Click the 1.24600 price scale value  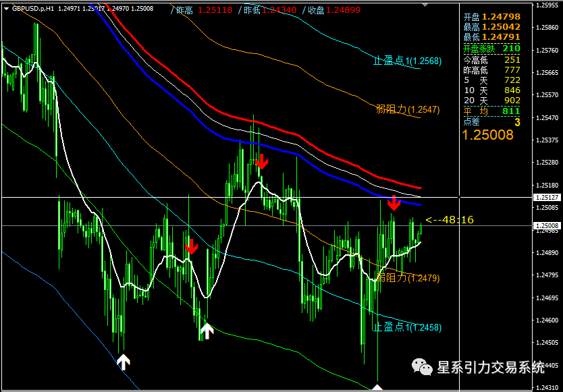click(x=548, y=320)
